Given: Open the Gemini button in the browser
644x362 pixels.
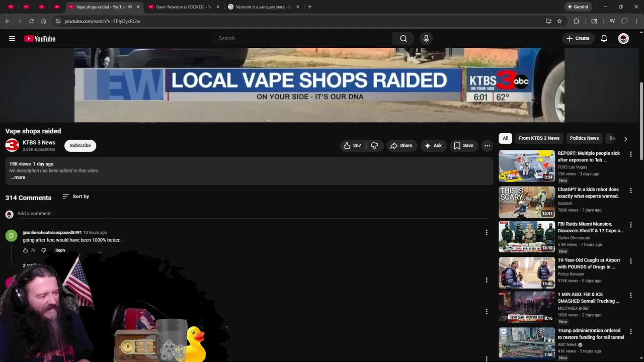Looking at the screenshot, I should 577,7.
